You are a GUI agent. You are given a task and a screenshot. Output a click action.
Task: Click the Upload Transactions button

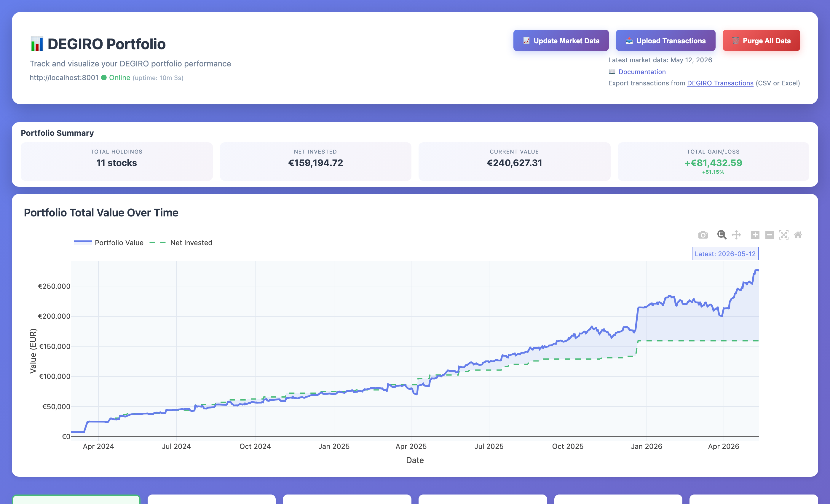[665, 40]
